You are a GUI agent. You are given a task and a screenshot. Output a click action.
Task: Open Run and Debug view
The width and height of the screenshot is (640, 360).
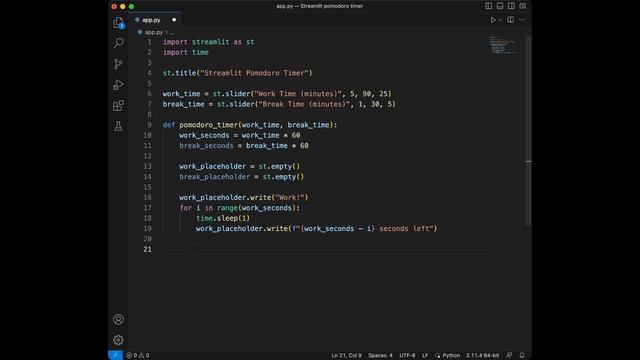point(118,84)
